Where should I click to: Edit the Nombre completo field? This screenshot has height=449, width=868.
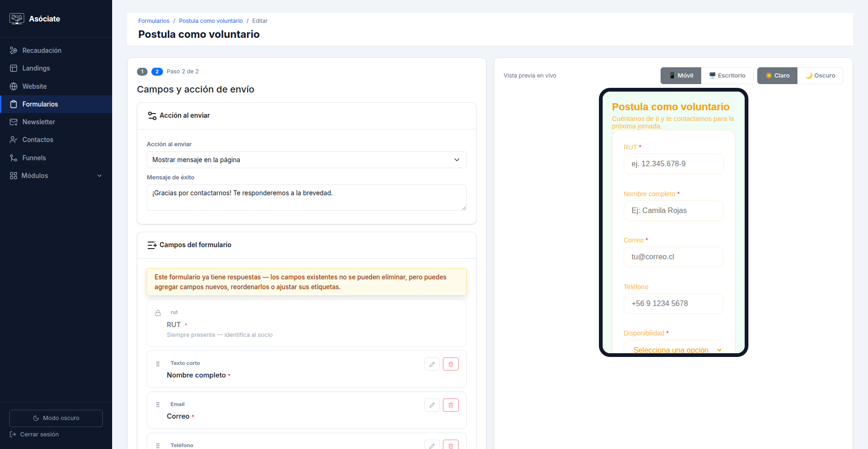(432, 364)
